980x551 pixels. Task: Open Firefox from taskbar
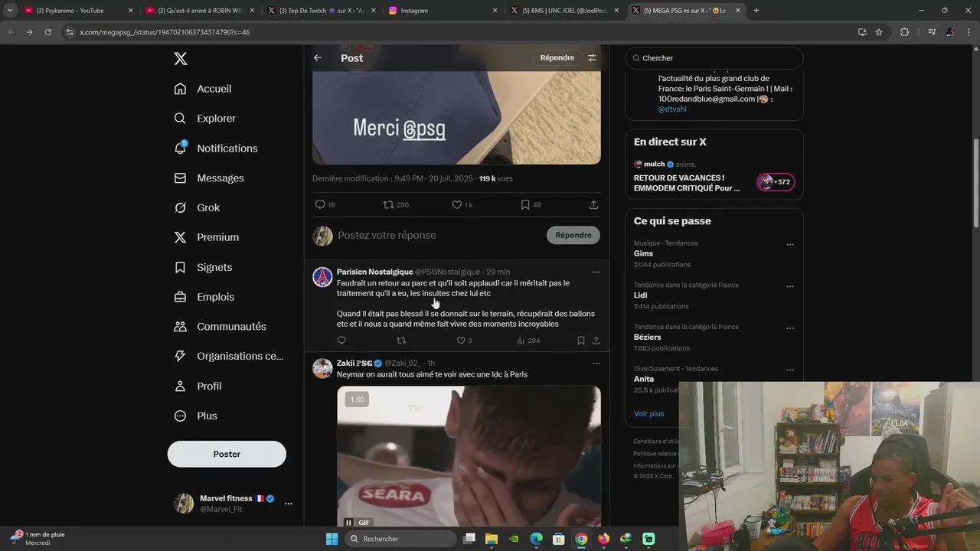(603, 539)
